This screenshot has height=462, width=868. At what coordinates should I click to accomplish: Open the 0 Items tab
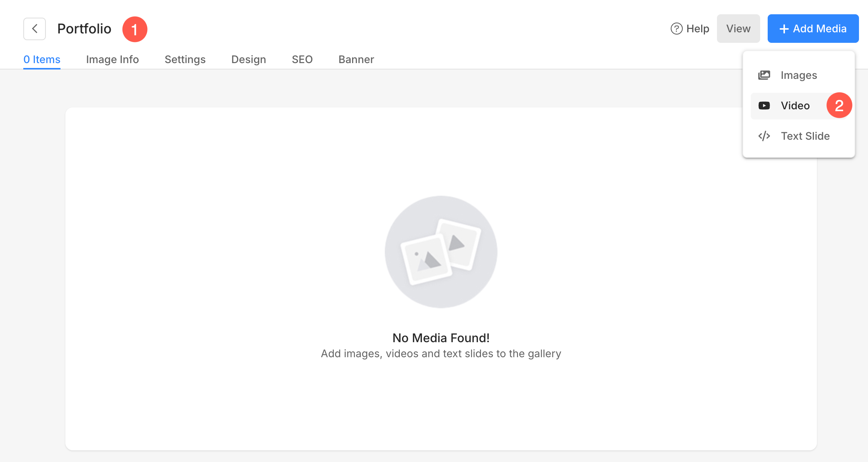pyautogui.click(x=42, y=59)
